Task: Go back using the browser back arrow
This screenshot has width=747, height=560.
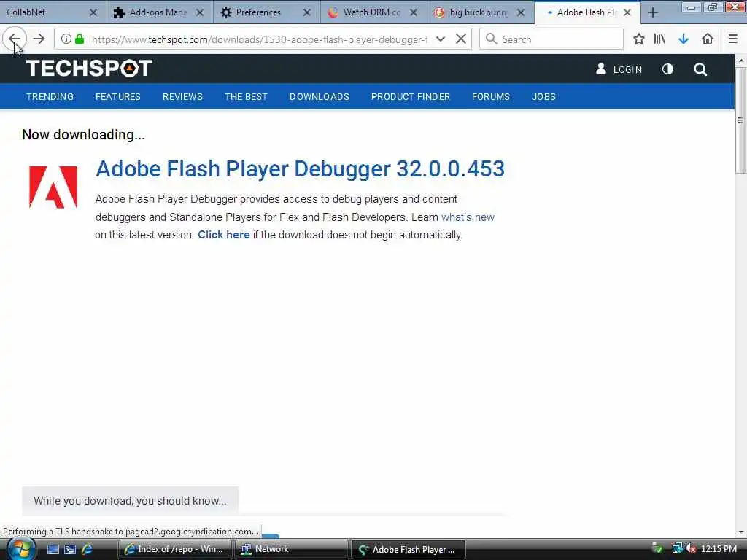Action: (15, 39)
